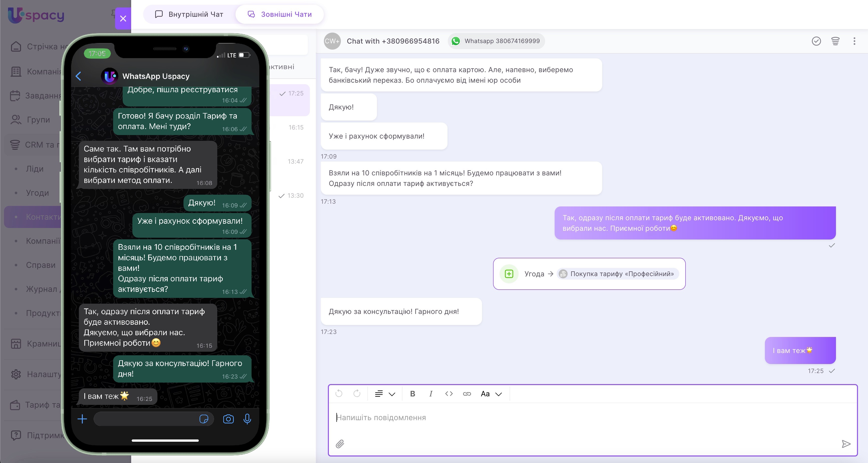Open three-dot chat options menu

(854, 41)
